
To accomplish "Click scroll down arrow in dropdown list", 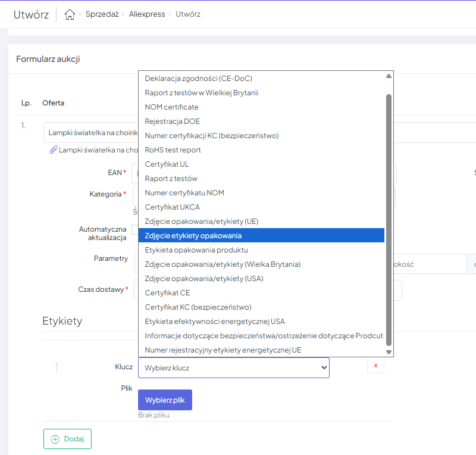I will tap(389, 352).
